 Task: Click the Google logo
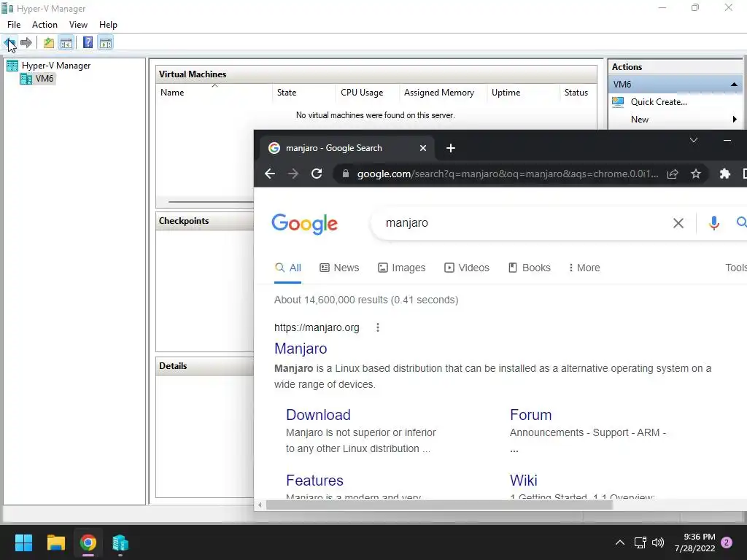(304, 224)
